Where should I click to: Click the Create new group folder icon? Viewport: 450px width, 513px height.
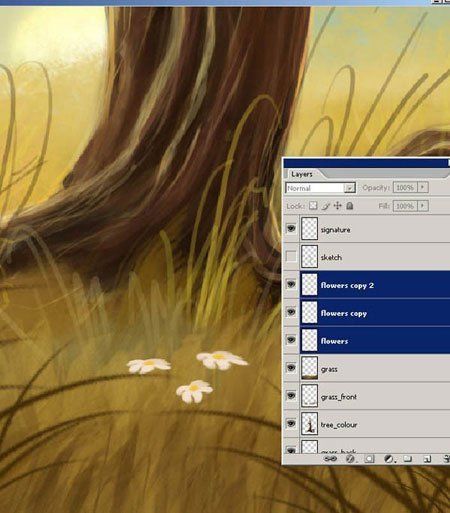click(x=407, y=459)
